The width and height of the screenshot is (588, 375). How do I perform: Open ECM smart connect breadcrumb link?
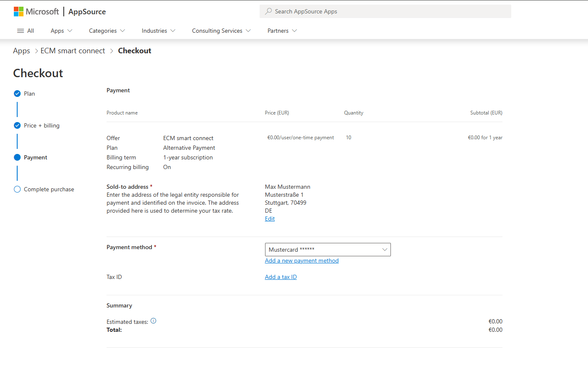click(x=73, y=51)
